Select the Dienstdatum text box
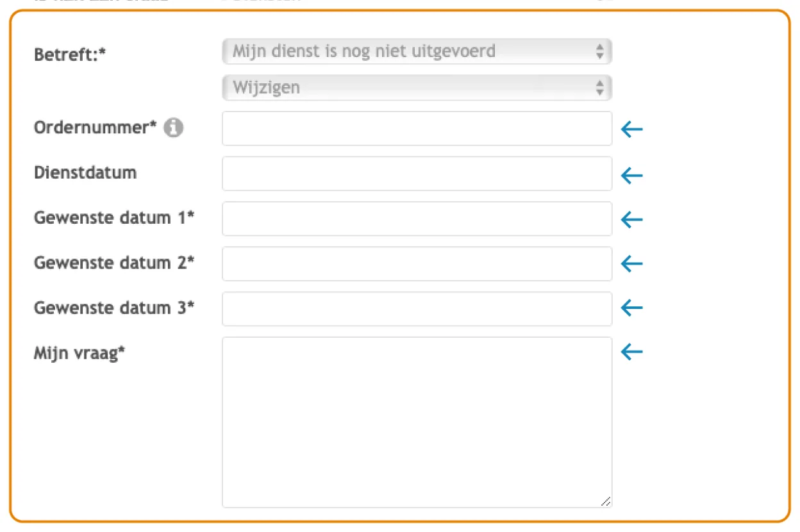Viewport: 800px width, 532px height. coord(417,174)
